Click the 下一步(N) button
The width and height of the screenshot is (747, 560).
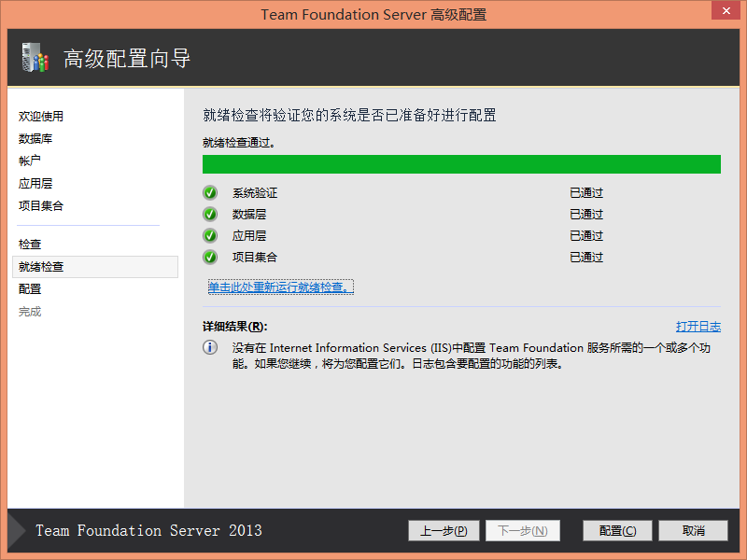coord(523,530)
